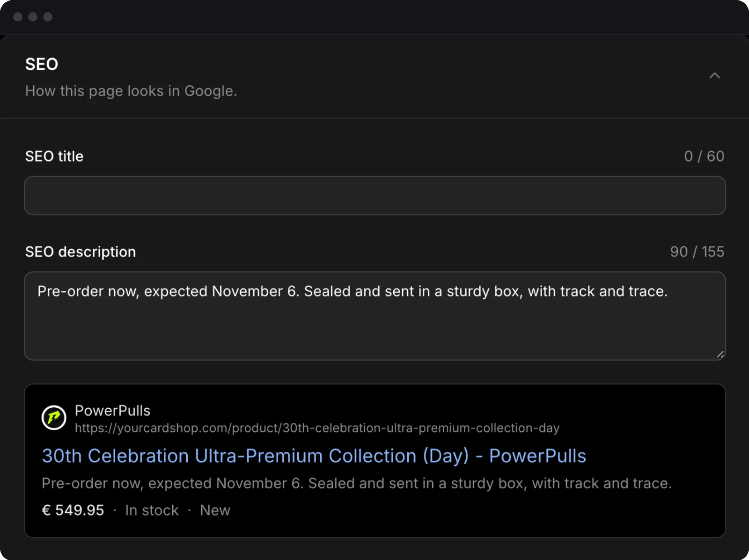Click the textarea resize handle corner

pos(720,354)
